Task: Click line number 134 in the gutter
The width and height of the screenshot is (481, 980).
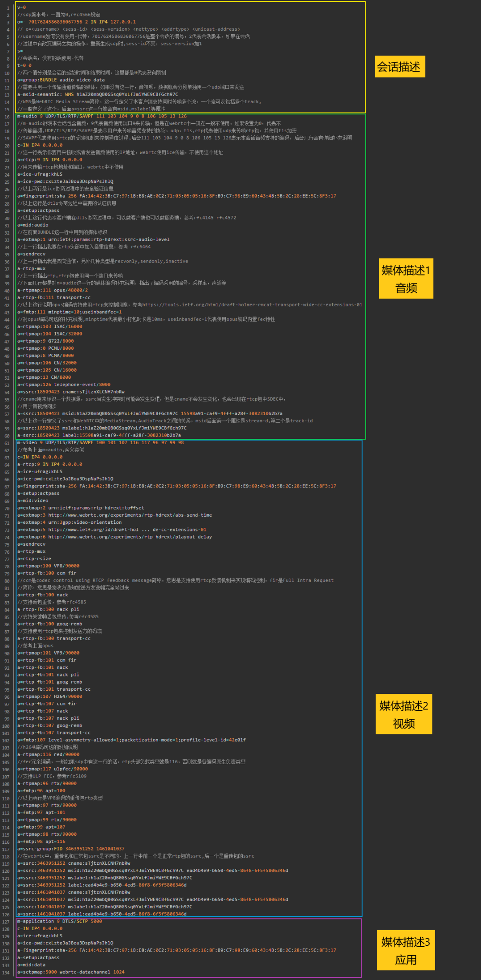Action: [6, 972]
